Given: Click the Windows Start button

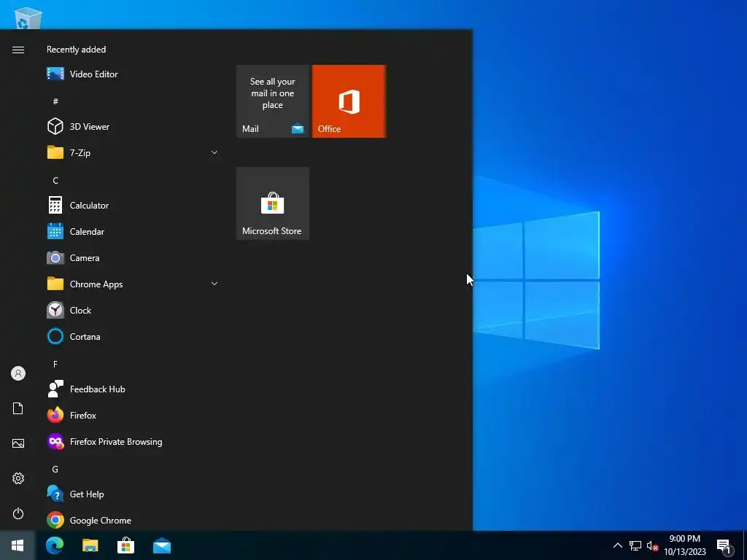Looking at the screenshot, I should coord(18,545).
